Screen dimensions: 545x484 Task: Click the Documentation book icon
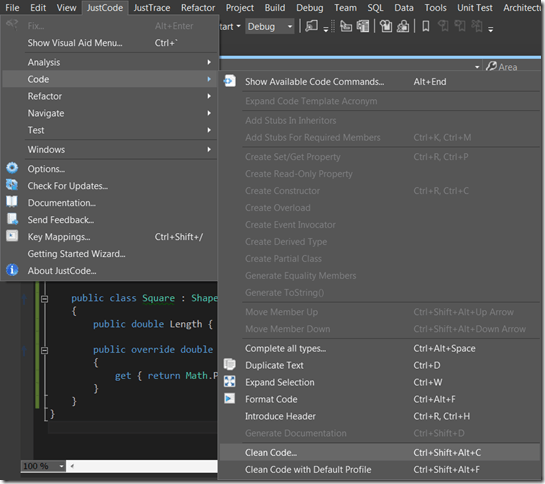pos(12,201)
